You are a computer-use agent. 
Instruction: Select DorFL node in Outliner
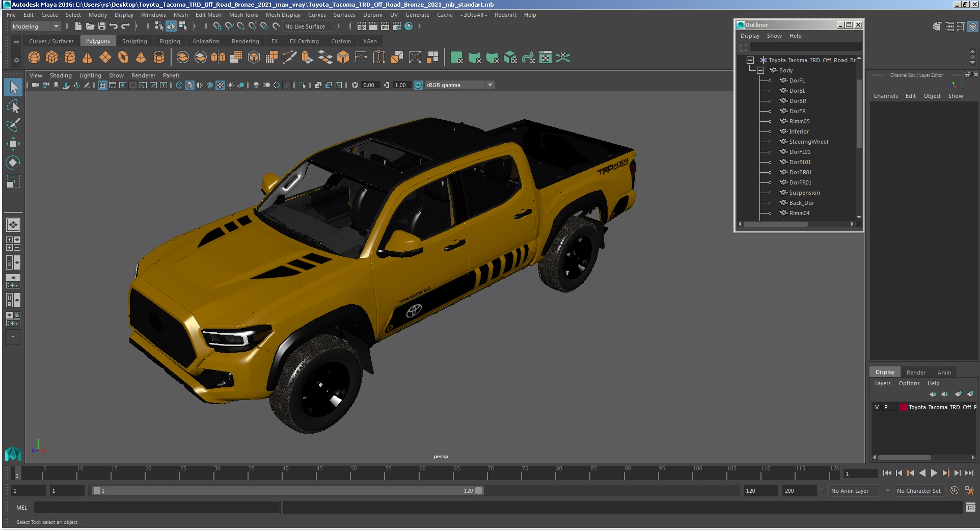tap(797, 81)
